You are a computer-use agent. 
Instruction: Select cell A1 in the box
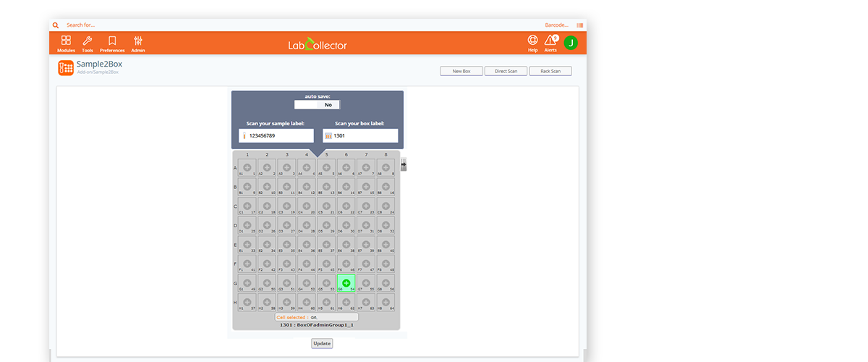[x=247, y=168]
